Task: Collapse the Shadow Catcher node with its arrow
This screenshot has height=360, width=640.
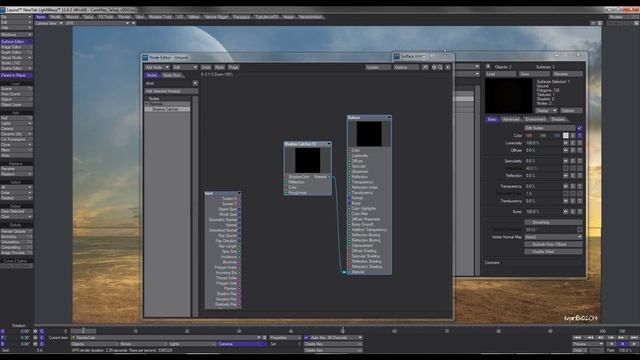Action: pos(329,144)
